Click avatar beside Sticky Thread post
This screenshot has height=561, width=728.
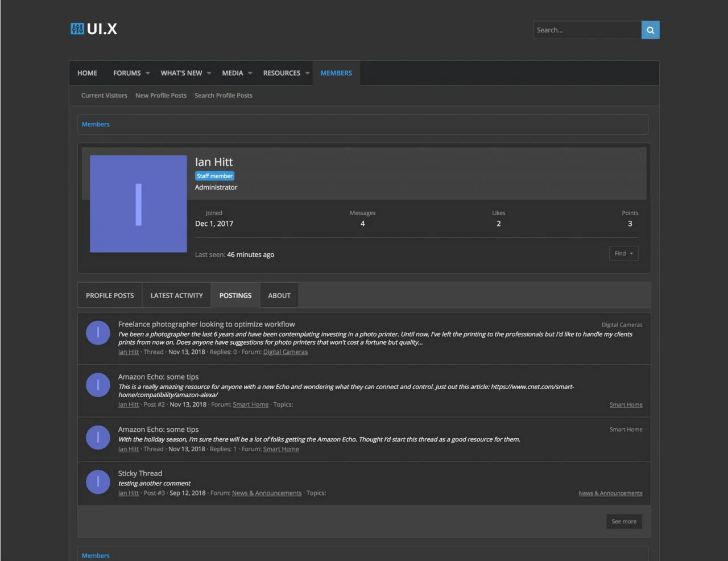[x=98, y=482]
